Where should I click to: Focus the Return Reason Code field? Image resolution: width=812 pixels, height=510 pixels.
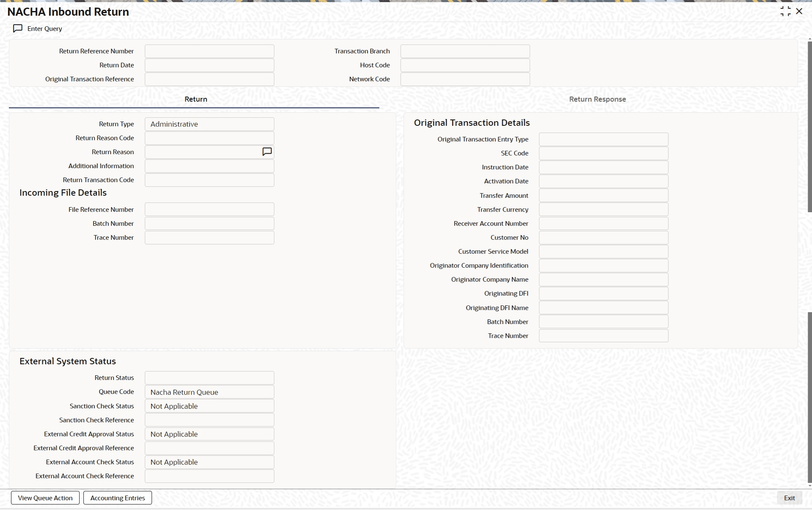click(x=210, y=138)
